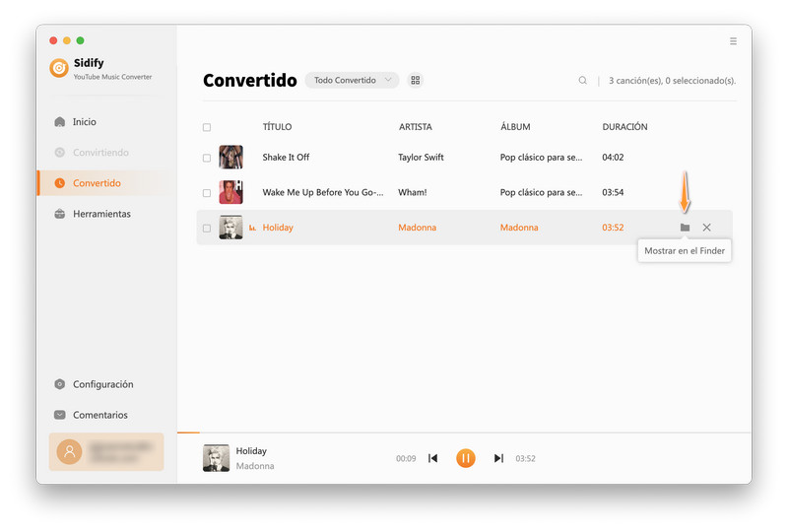Click the '03:54' duration cell
The width and height of the screenshot is (788, 532).
point(613,192)
